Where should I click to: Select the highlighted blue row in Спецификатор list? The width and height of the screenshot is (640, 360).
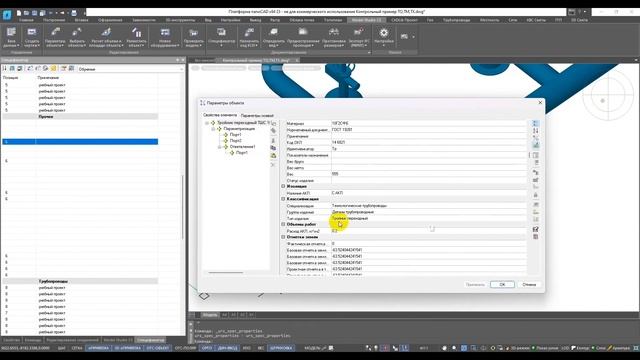(x=80, y=142)
